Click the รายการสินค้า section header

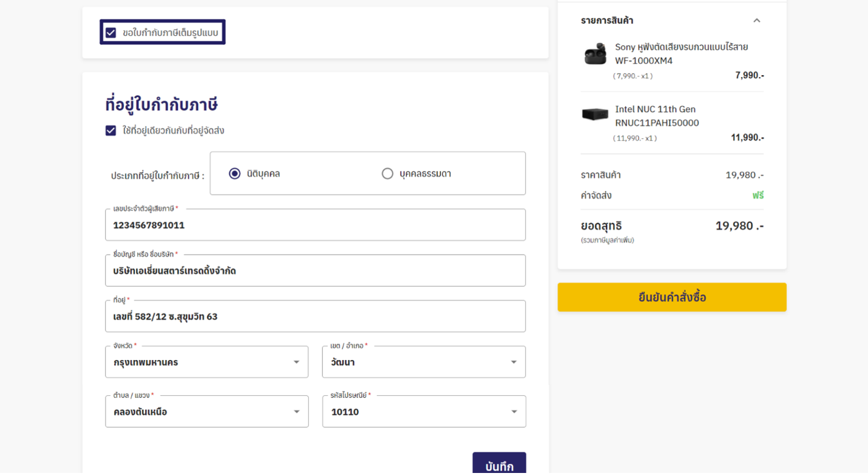pos(607,21)
